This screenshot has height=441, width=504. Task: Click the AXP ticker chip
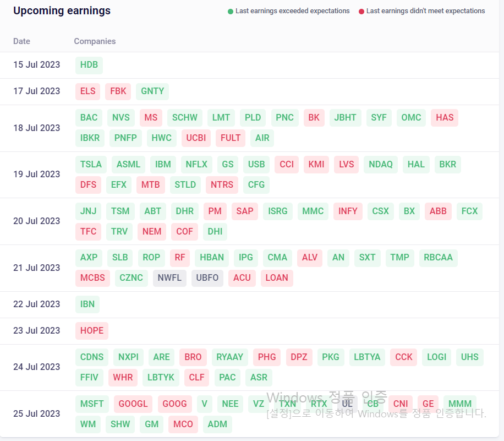89,258
